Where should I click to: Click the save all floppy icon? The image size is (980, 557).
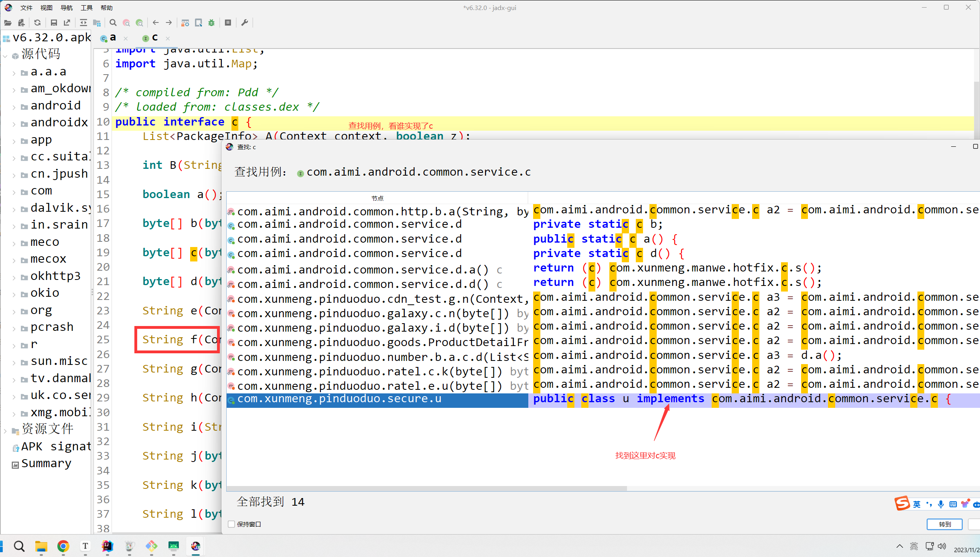point(54,23)
